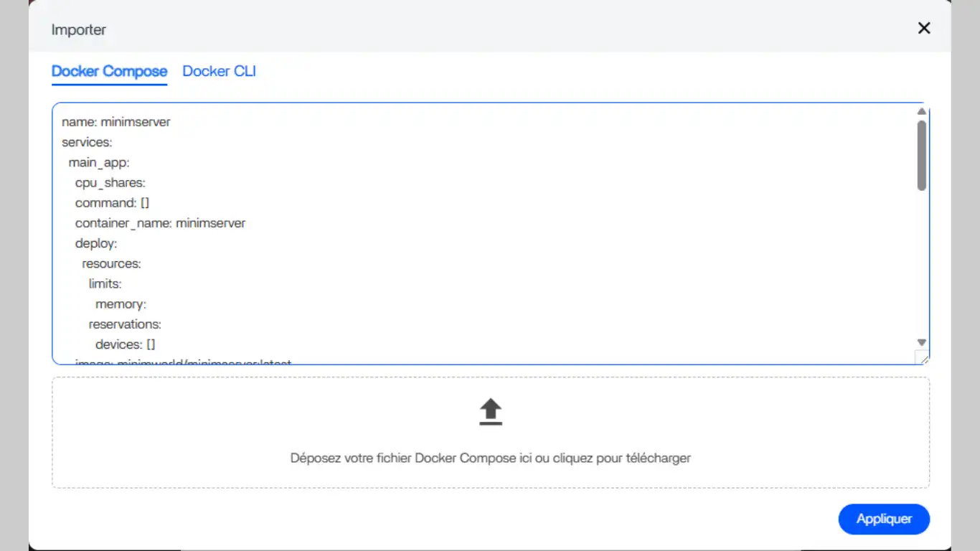Click the 'main_app:' line in editor
Screen dimensions: 980x551
point(99,163)
